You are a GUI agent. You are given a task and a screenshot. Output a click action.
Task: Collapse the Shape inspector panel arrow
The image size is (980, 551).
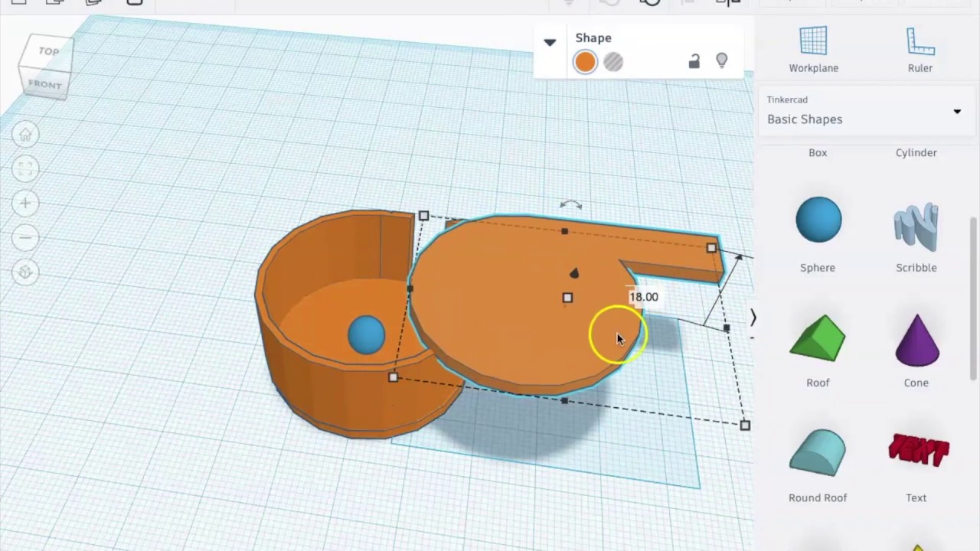[550, 42]
